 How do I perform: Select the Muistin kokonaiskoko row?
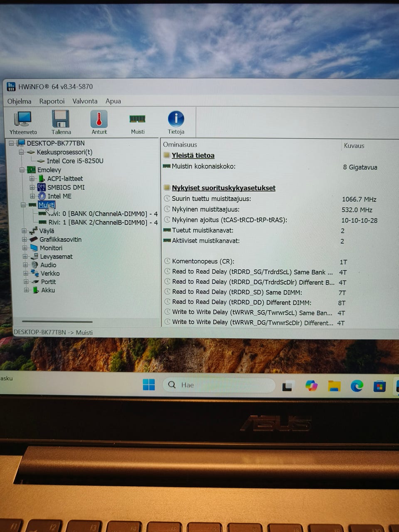tap(270, 167)
